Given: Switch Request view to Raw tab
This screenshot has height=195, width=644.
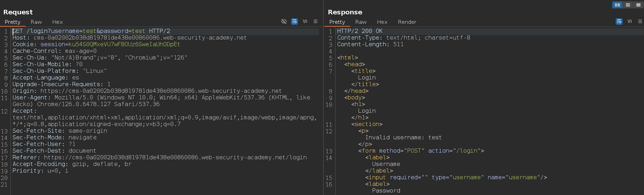Looking at the screenshot, I should 36,22.
